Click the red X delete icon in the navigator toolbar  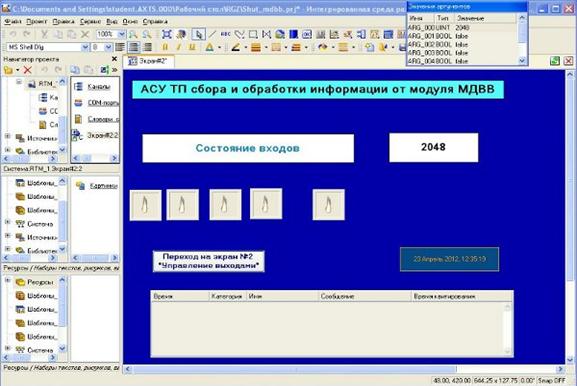[x=28, y=70]
